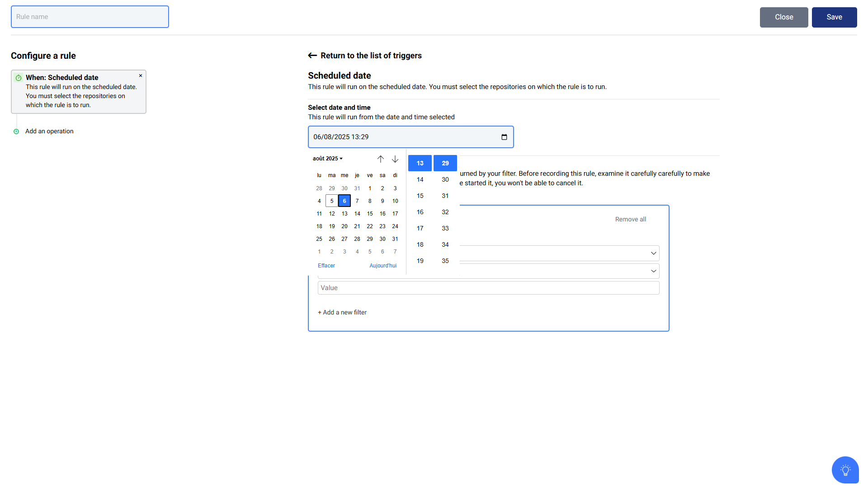The image size is (868, 488).
Task: Select day 18 in the calendar
Action: (x=319, y=226)
